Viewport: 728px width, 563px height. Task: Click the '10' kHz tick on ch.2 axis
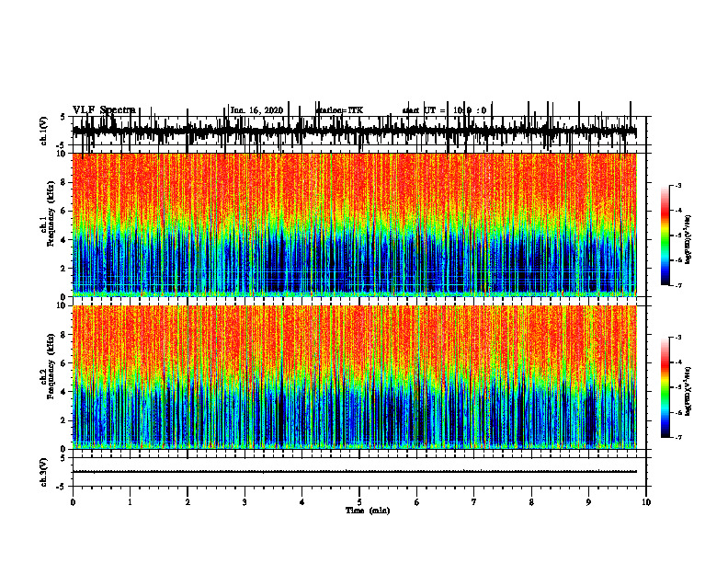(62, 305)
